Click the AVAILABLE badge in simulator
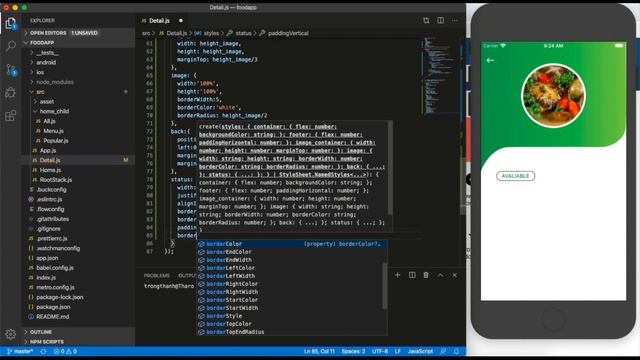This screenshot has width=640, height=360. coord(516,176)
